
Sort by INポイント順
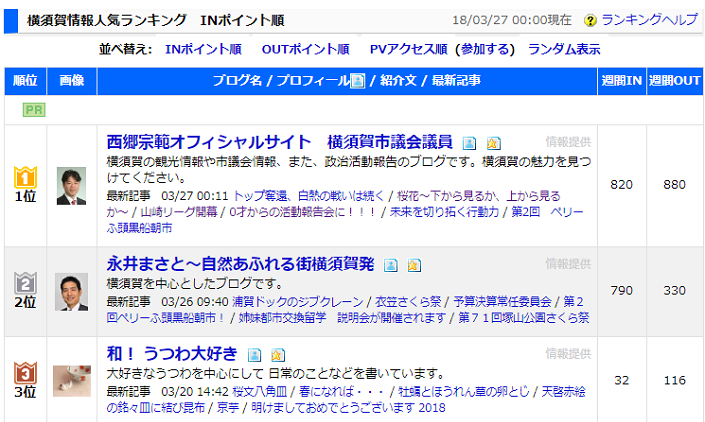click(202, 49)
